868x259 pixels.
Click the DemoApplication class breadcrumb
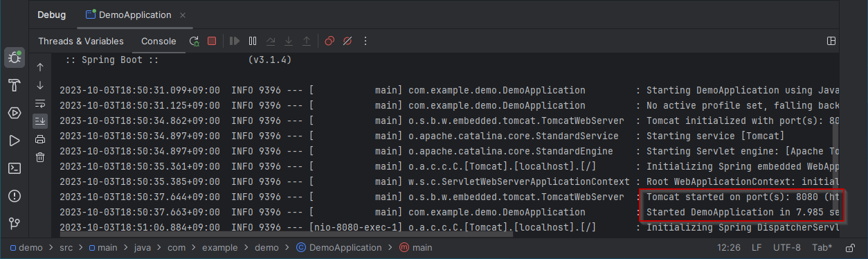pyautogui.click(x=340, y=247)
